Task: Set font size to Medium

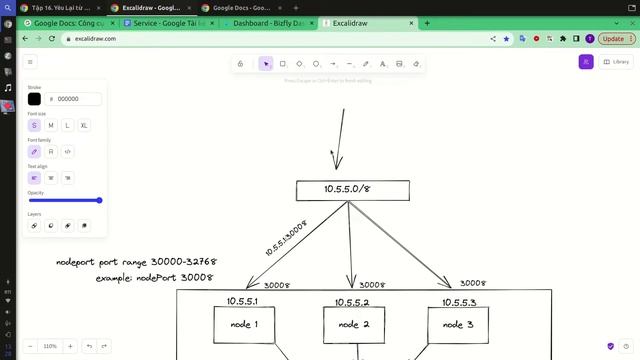Action: (x=51, y=125)
